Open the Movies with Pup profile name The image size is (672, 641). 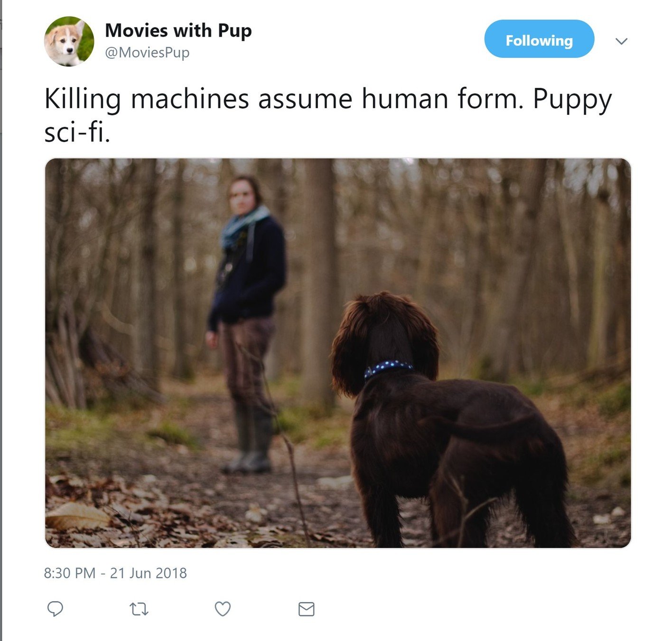[178, 30]
